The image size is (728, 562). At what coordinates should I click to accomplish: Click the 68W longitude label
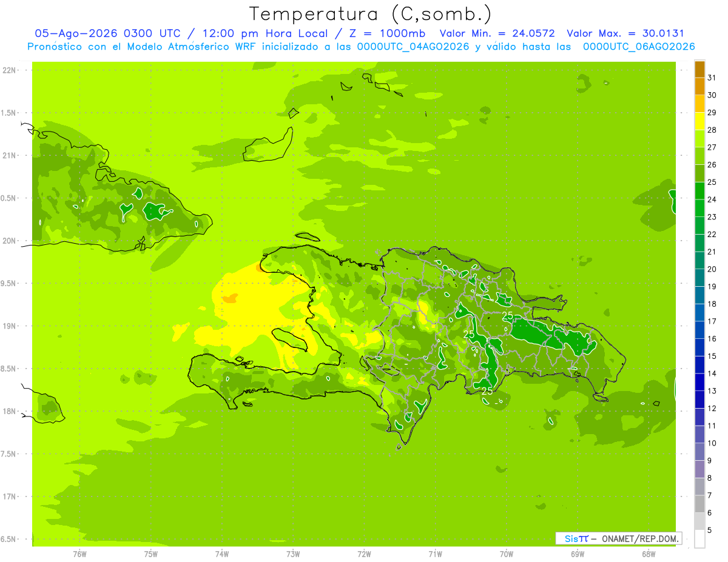[648, 554]
